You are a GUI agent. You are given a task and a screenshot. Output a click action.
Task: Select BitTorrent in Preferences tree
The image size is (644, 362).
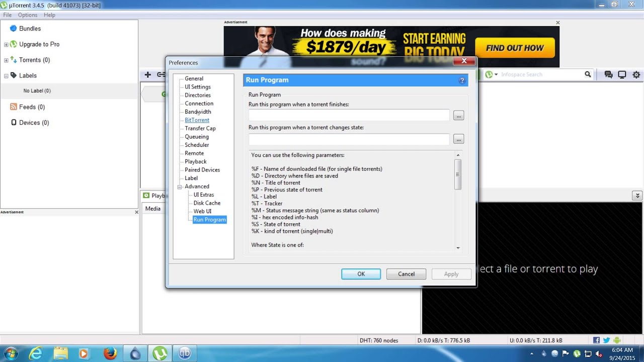(x=197, y=120)
